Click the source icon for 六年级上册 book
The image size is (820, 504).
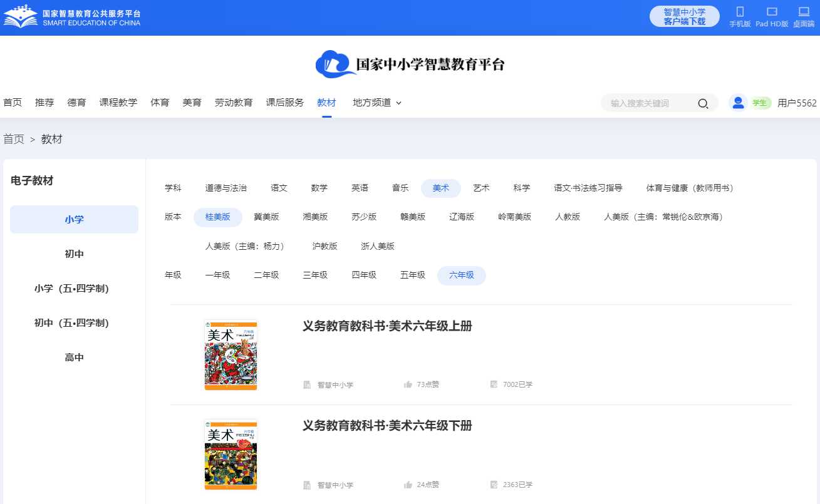(307, 384)
